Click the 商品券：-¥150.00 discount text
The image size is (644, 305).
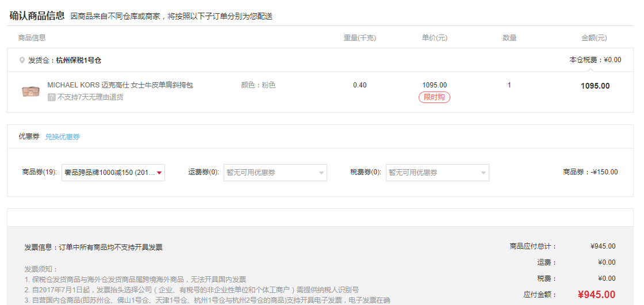pyautogui.click(x=590, y=172)
